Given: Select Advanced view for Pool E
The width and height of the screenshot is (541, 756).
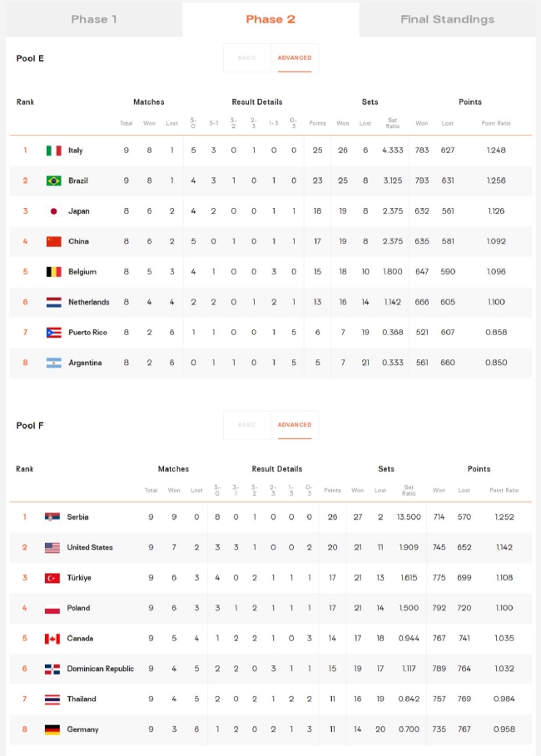Looking at the screenshot, I should 295,58.
